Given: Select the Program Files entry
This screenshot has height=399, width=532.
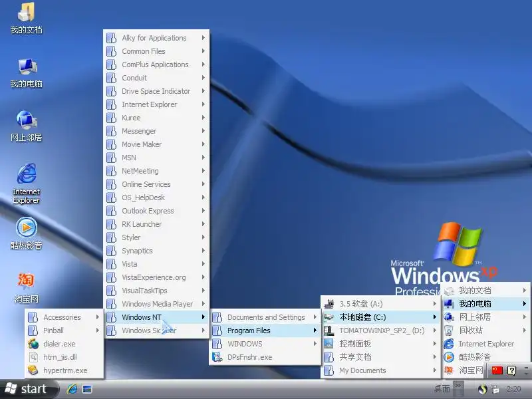Looking at the screenshot, I should tap(265, 331).
